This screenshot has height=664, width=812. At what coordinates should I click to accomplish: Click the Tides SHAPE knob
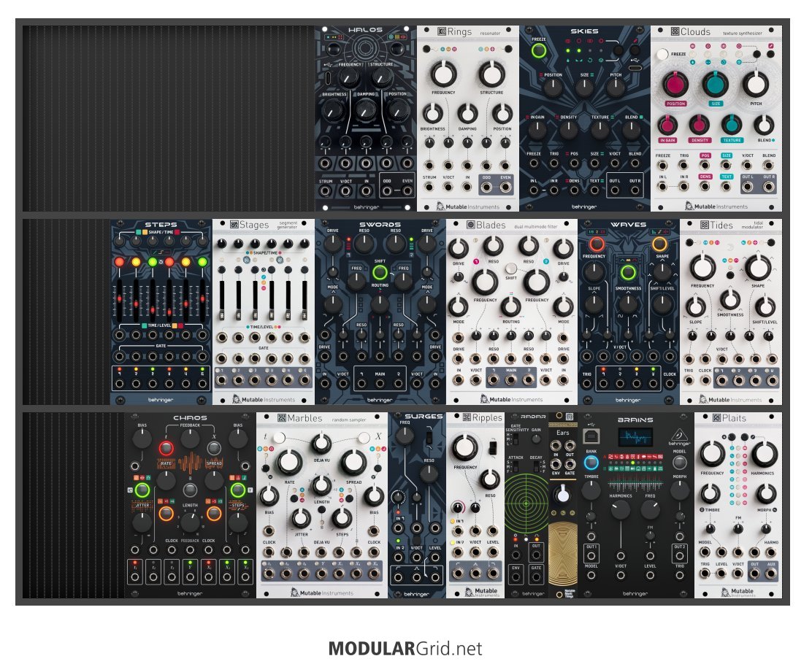758,267
